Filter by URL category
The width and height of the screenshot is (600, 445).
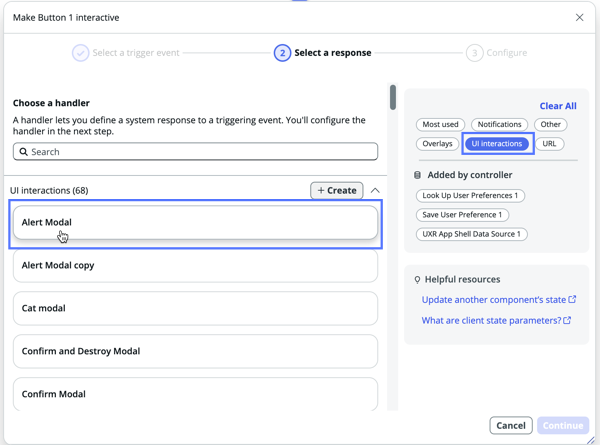[x=549, y=144]
